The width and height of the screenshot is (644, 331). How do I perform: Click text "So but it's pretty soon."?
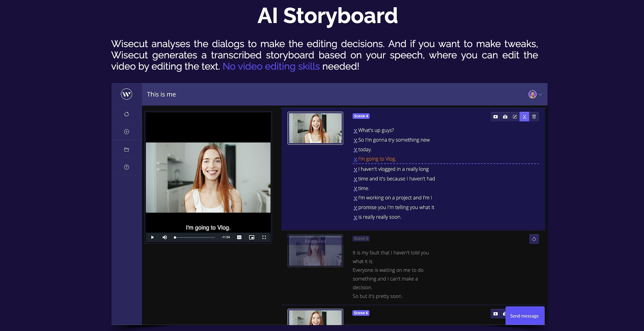[377, 296]
